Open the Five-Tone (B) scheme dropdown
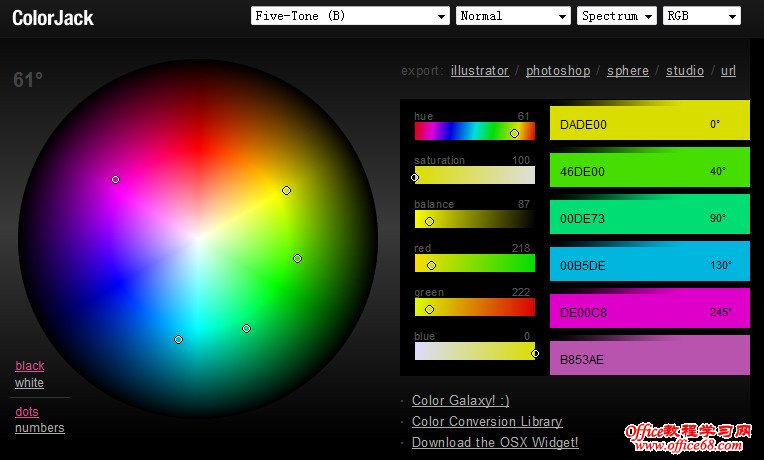 (349, 16)
